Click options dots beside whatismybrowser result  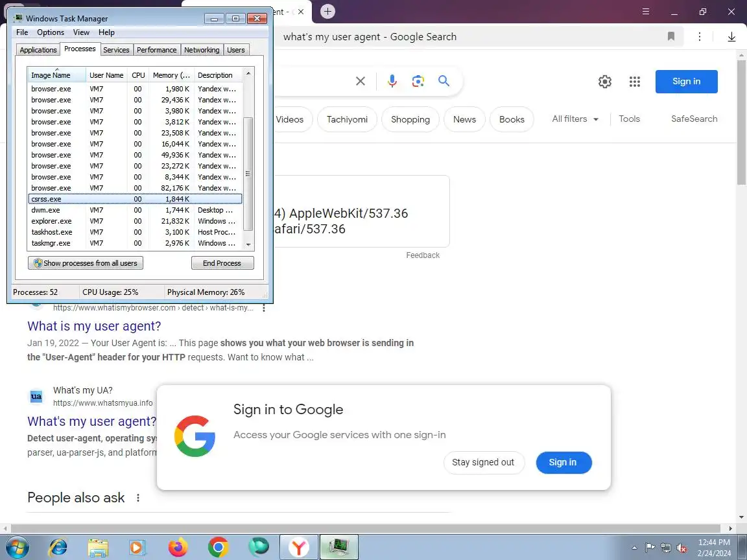click(264, 308)
